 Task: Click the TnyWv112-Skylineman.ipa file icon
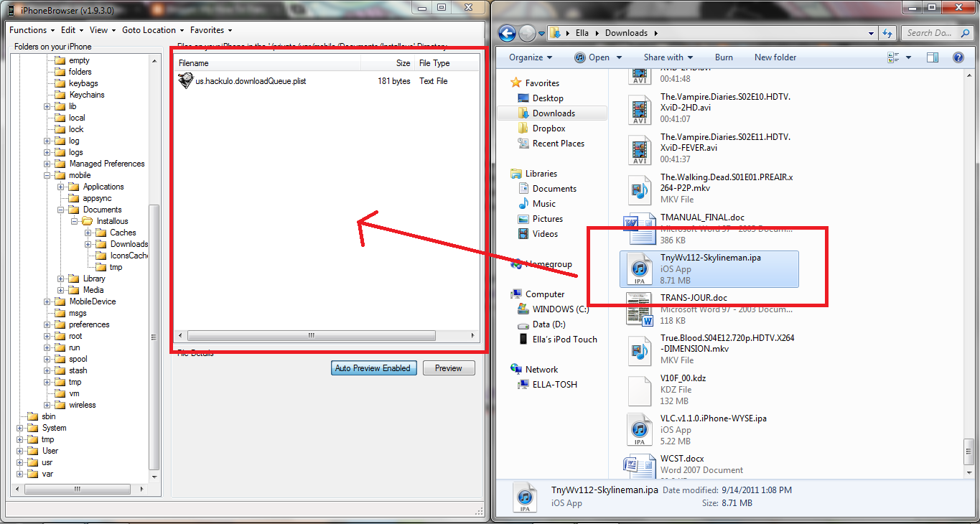point(639,269)
